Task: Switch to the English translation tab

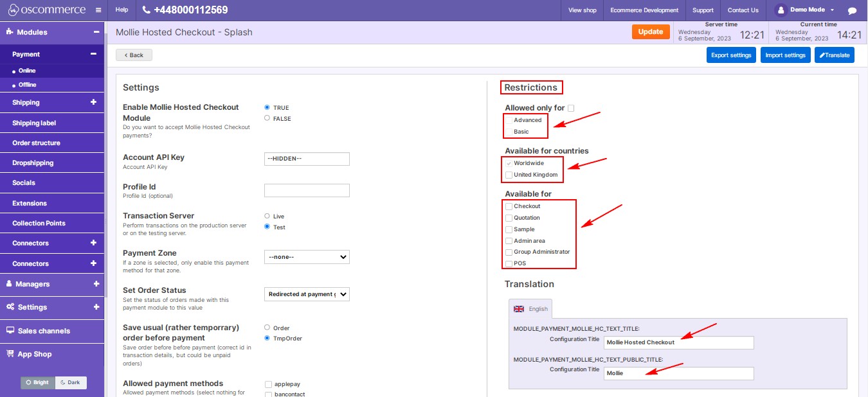Action: 530,309
